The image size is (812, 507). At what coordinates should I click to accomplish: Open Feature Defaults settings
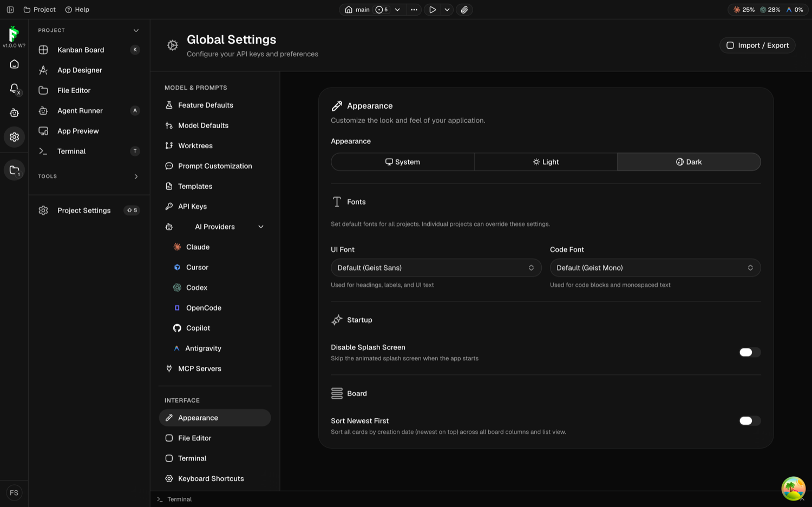[x=215, y=106]
